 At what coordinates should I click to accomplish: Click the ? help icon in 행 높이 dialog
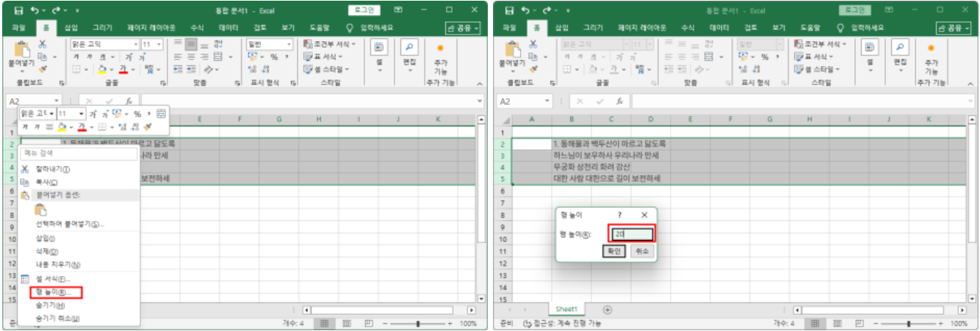coord(619,215)
